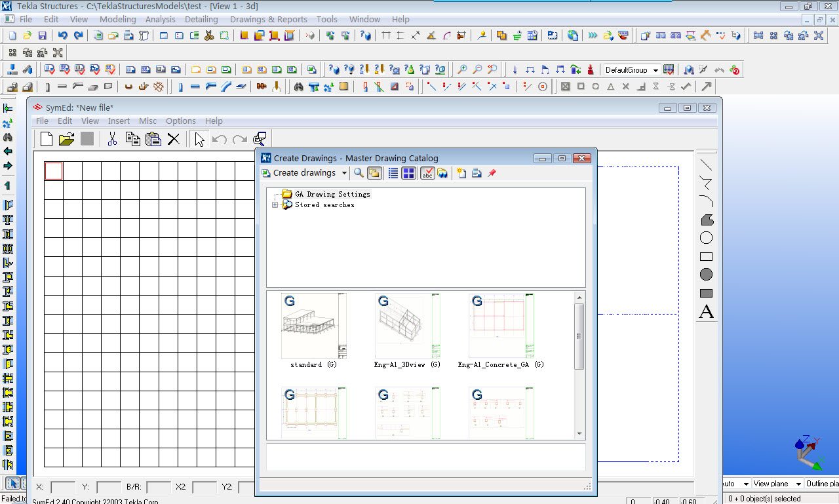Open the Tekla Tools menu

click(327, 19)
